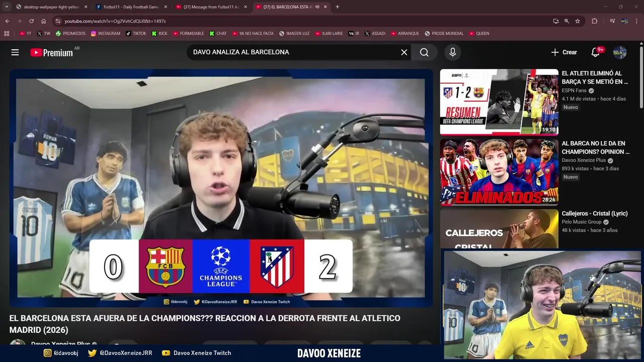This screenshot has width=644, height=362.
Task: Open the tab search dropdown arrow
Action: pyautogui.click(x=7, y=7)
